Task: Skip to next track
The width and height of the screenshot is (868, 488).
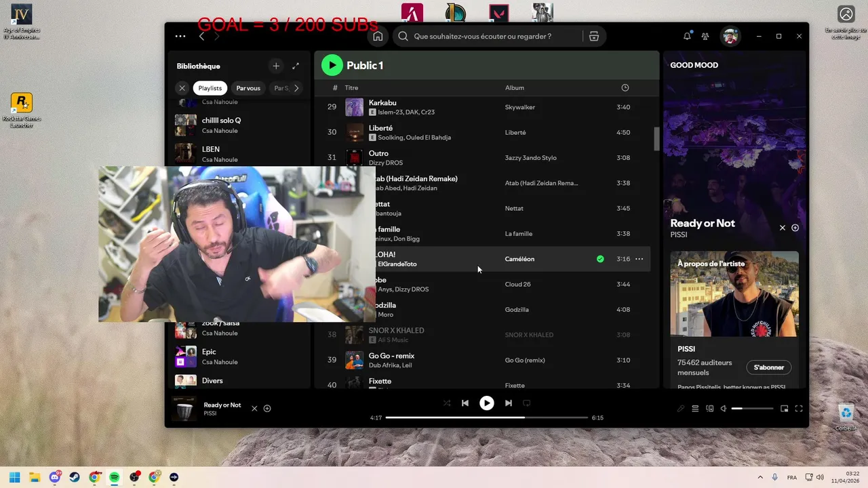Action: [x=508, y=403]
